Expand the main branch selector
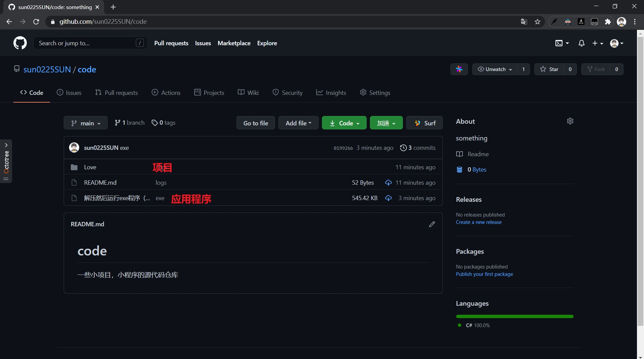644x359 pixels. [x=86, y=123]
